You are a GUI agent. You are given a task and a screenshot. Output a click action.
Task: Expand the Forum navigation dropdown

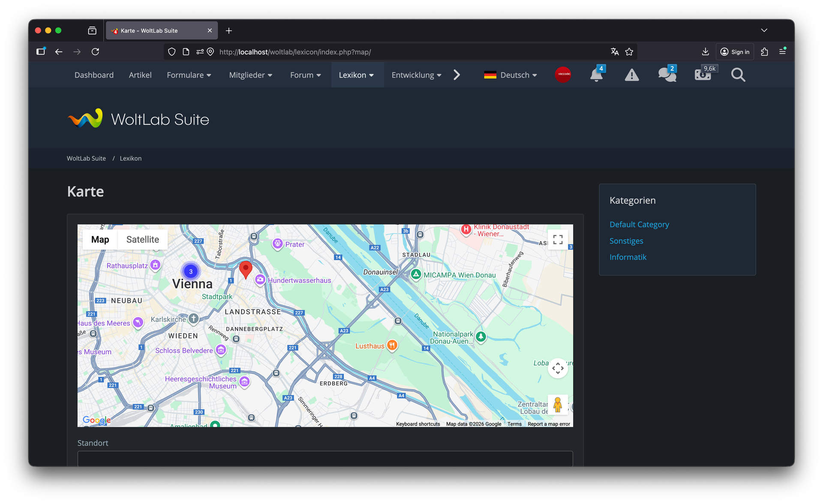(305, 75)
